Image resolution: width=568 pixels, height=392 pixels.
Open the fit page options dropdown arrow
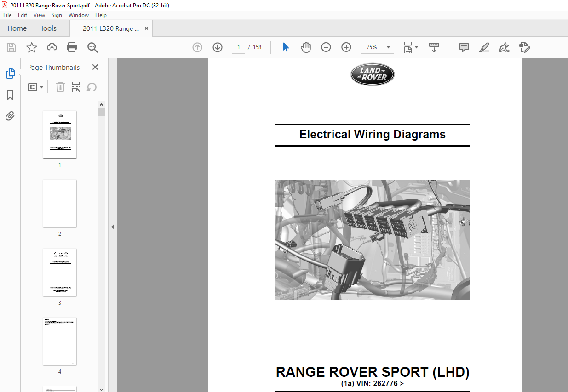click(416, 47)
